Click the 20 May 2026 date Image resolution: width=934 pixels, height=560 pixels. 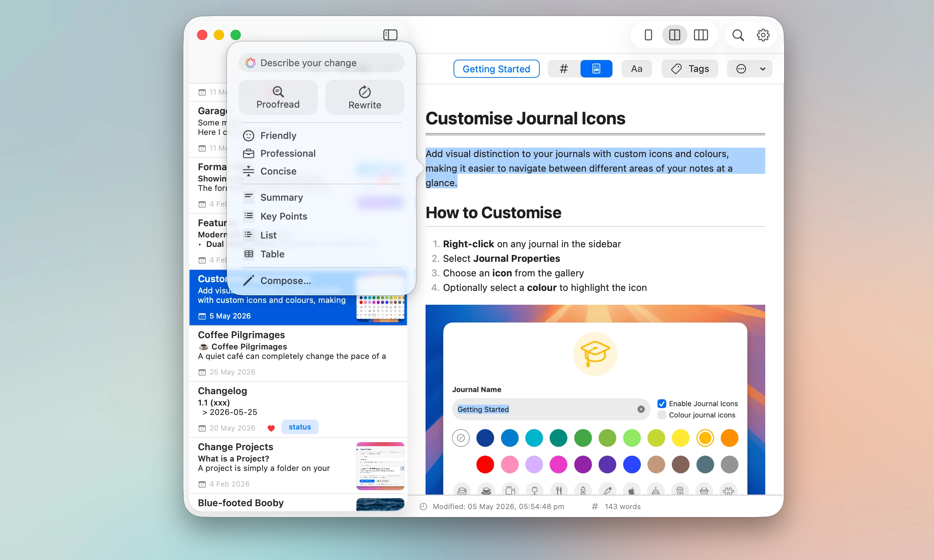coord(232,428)
